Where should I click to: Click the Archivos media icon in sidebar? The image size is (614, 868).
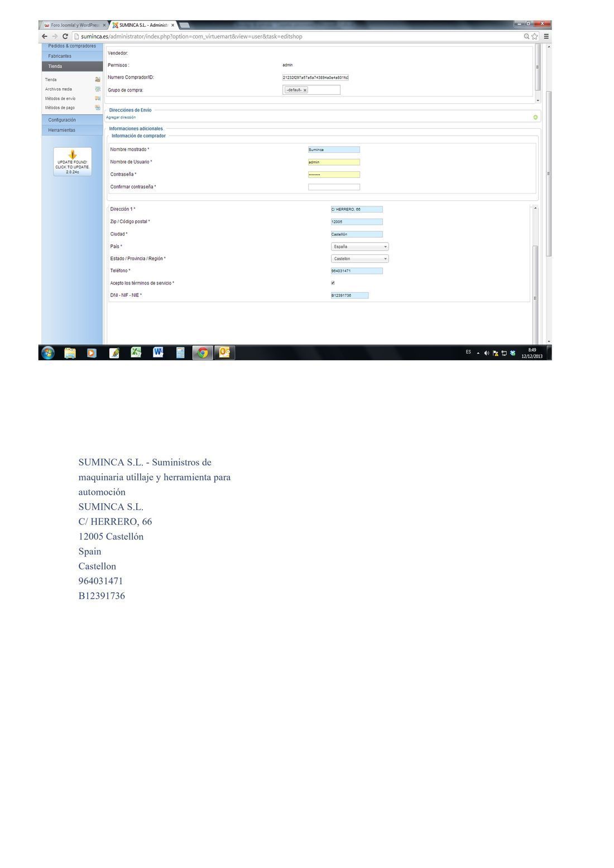tap(98, 89)
